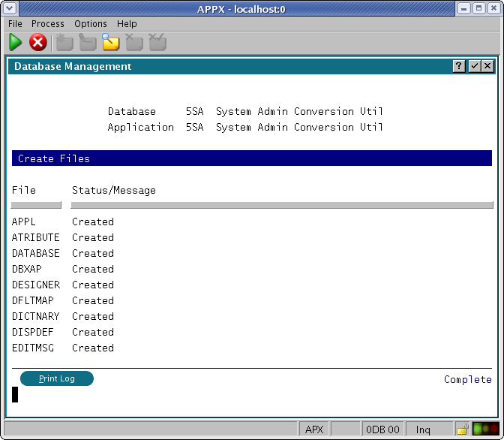Click the grayed Add mode folder icon
The image size is (504, 440).
point(64,43)
